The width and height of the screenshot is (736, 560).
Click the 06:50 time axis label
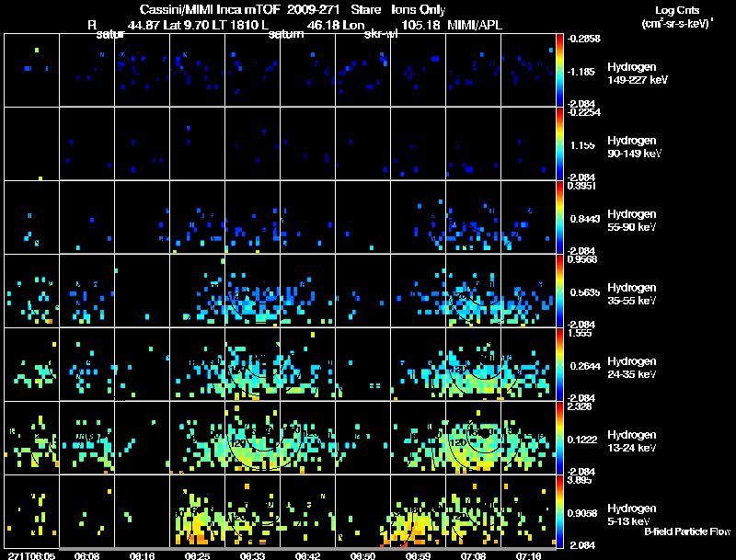(362, 555)
